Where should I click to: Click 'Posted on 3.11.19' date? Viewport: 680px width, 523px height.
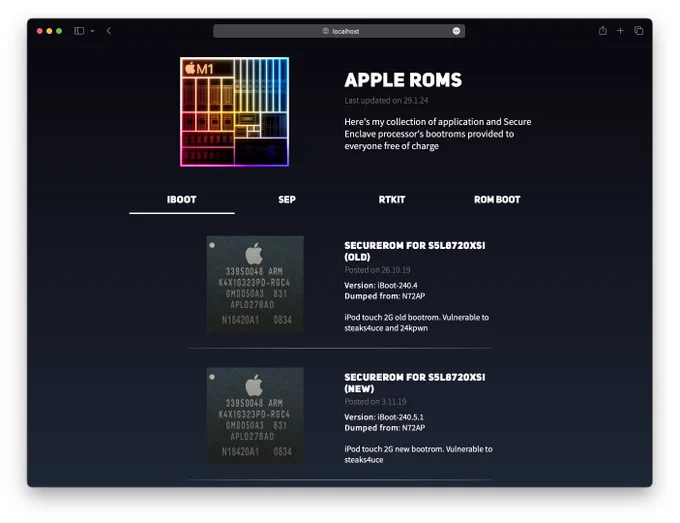pyautogui.click(x=376, y=402)
